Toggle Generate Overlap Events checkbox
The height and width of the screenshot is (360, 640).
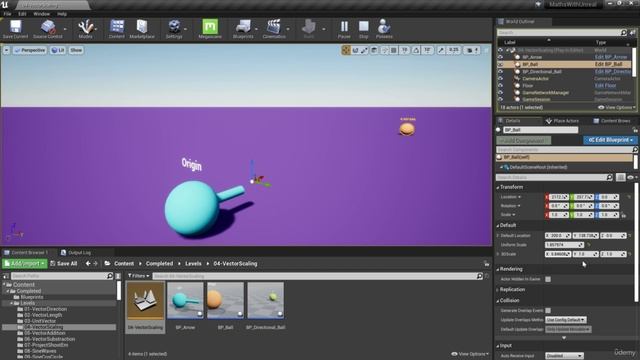548,311
